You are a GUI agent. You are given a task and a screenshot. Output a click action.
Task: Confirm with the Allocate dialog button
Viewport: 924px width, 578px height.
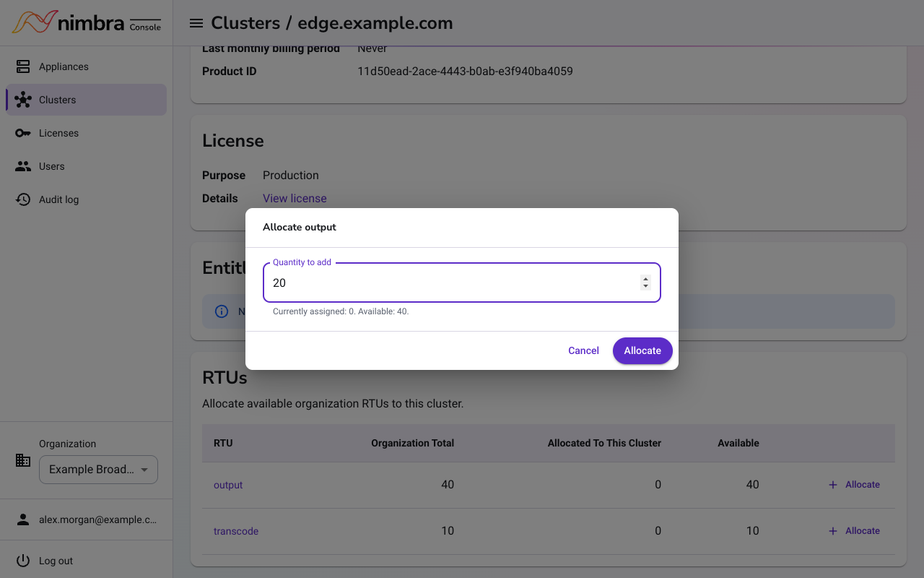[642, 350]
